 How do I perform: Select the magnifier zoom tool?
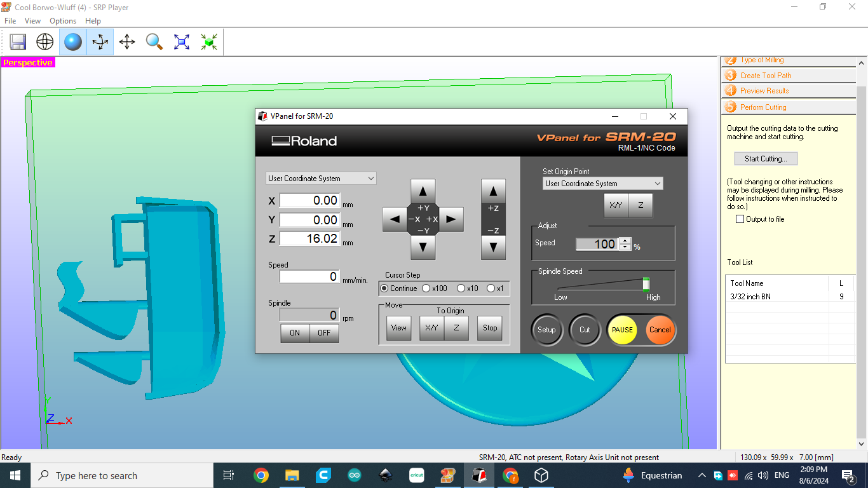[x=154, y=42]
